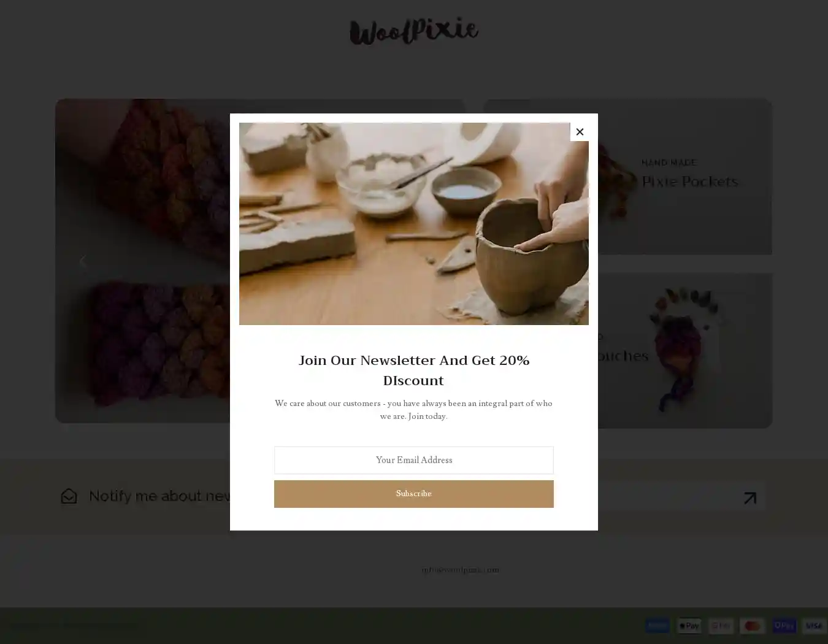This screenshot has height=644, width=828.
Task: Open the WoolPixie logo homepage link
Action: (x=414, y=32)
